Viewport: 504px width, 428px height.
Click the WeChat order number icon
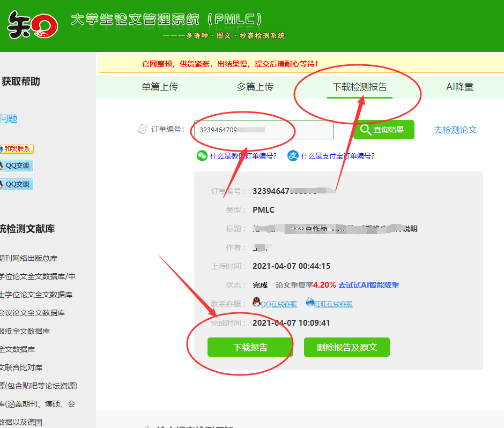(x=202, y=156)
